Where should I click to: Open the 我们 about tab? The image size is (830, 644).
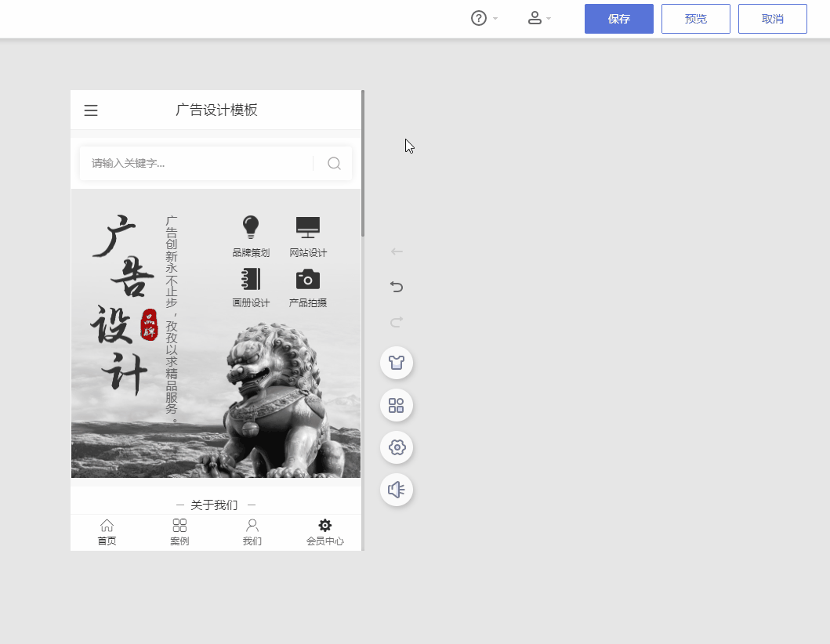(252, 532)
